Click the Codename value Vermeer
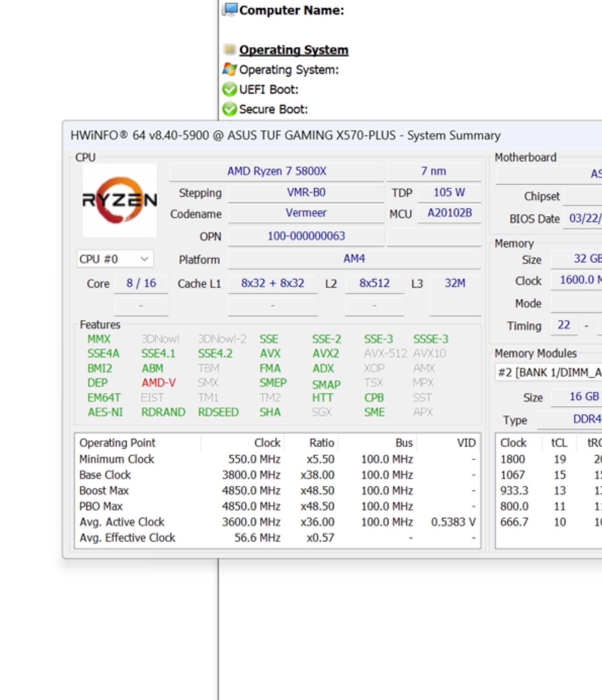The width and height of the screenshot is (602, 700). click(x=306, y=213)
